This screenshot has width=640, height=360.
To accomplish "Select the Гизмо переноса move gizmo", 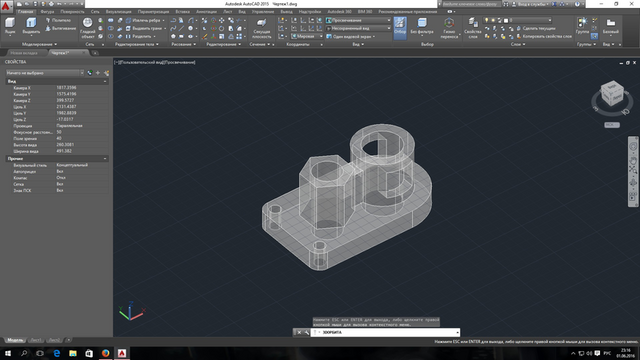I will pyautogui.click(x=449, y=28).
